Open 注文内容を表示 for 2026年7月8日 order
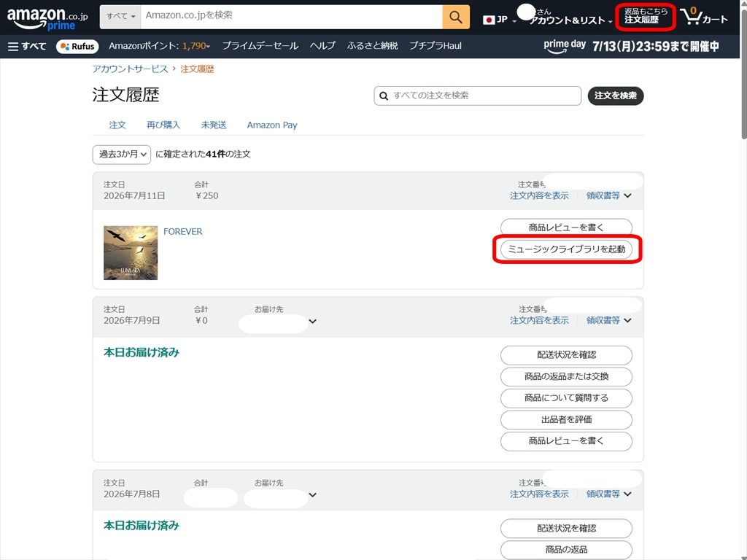The width and height of the screenshot is (747, 560). point(539,494)
